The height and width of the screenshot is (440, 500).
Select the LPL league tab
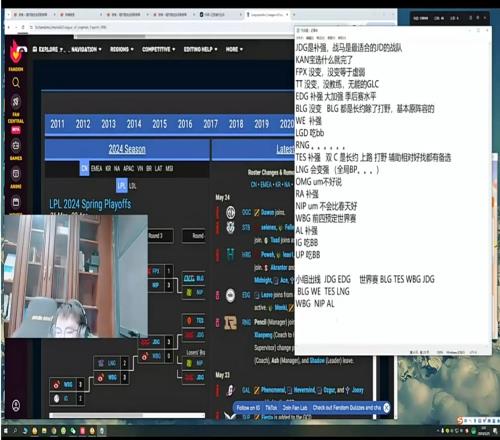pyautogui.click(x=122, y=185)
